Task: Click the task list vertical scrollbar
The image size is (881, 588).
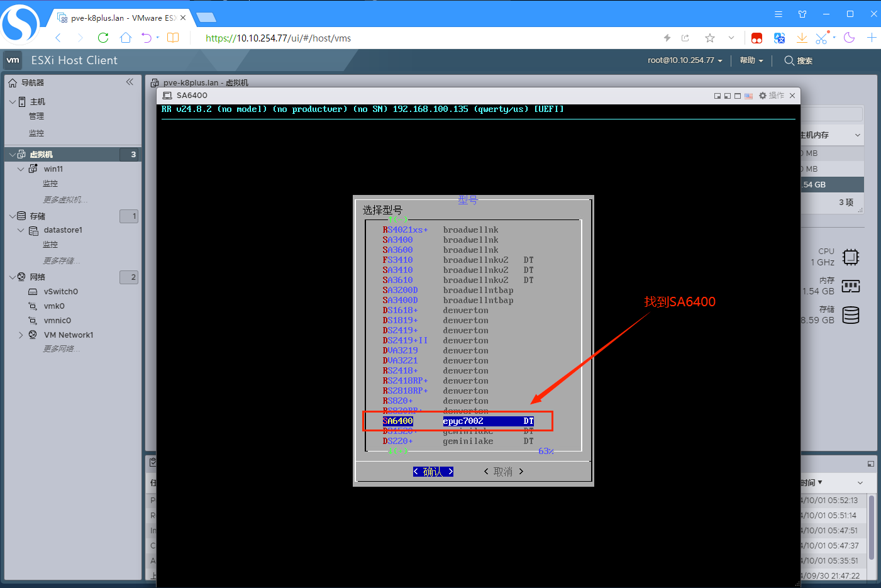Action: 872,527
